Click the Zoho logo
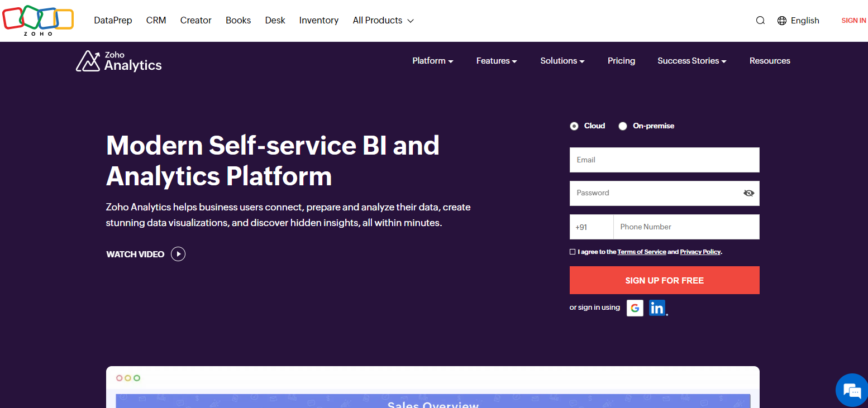This screenshot has width=868, height=408. tap(38, 21)
